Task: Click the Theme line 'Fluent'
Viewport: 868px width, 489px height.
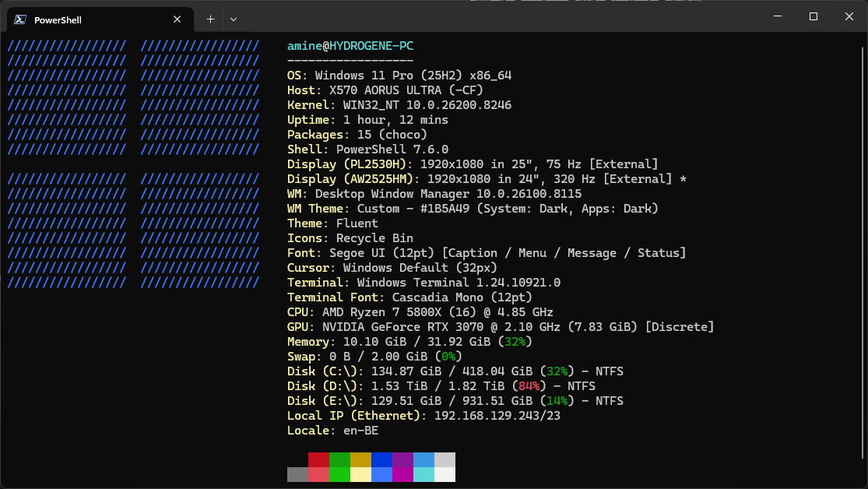Action: (332, 223)
